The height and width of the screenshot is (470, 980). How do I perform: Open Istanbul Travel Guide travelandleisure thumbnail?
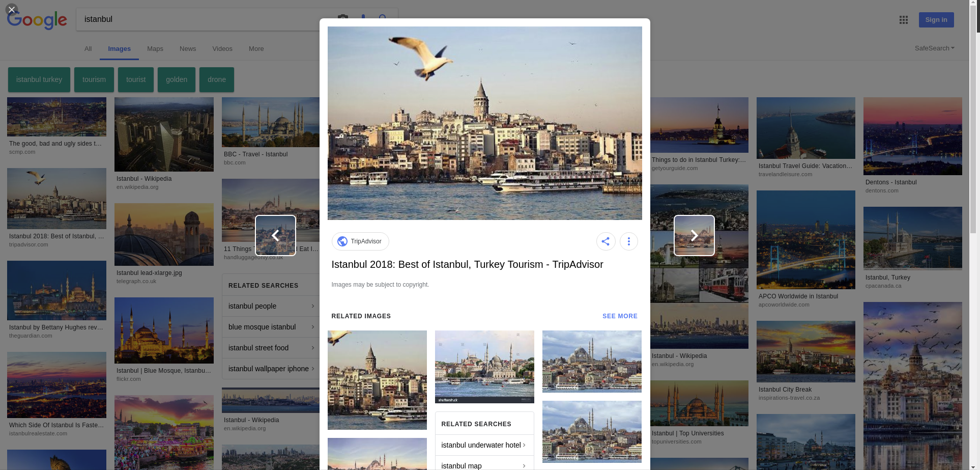(x=806, y=128)
